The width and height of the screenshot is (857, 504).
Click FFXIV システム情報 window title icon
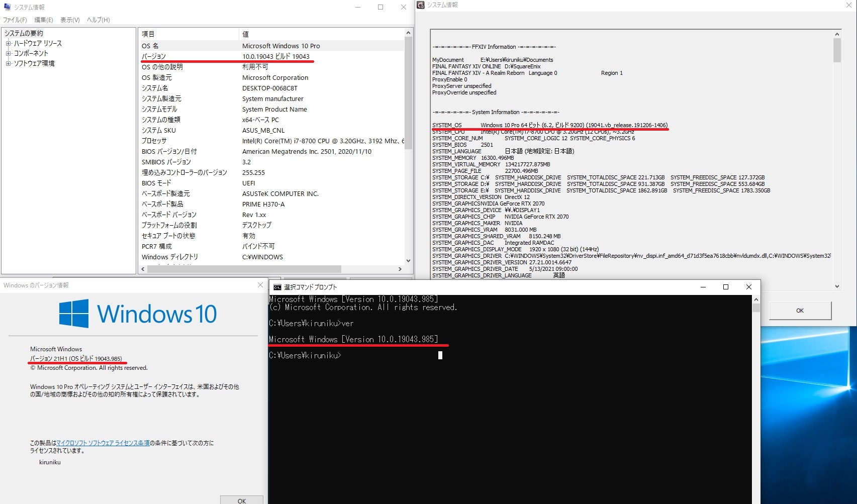click(421, 5)
